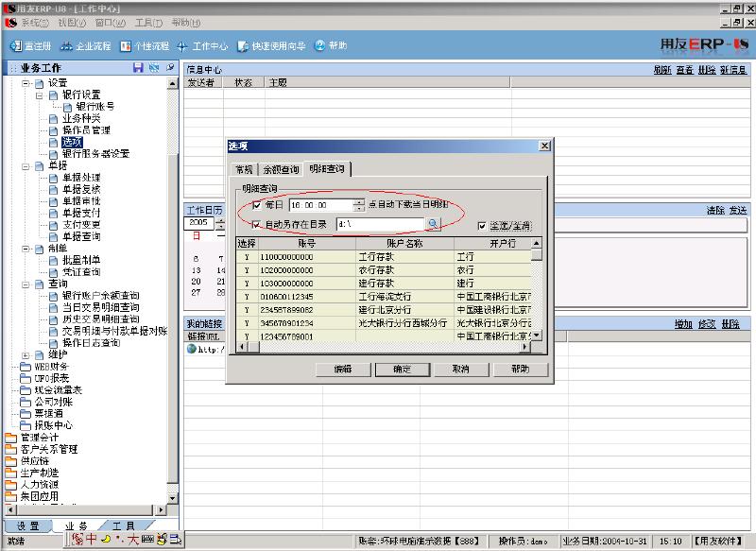Open the 窗口(W) menu
This screenshot has width=756, height=551.
(x=111, y=23)
